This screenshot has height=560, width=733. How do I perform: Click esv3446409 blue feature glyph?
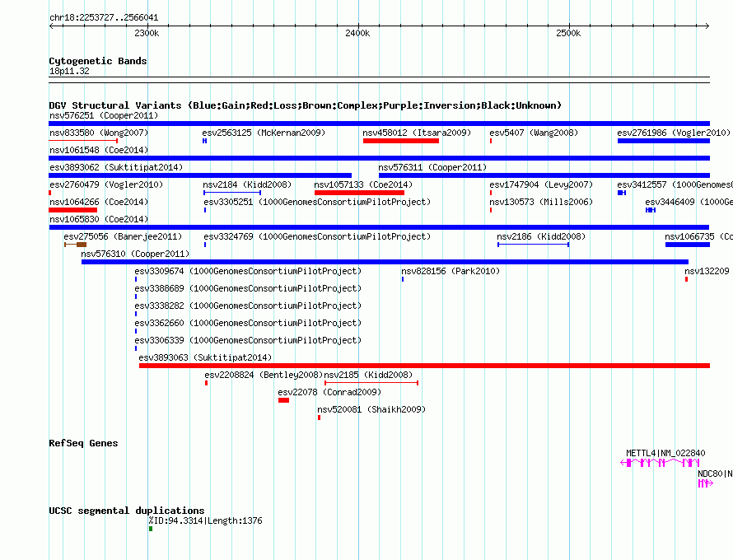[x=651, y=210]
